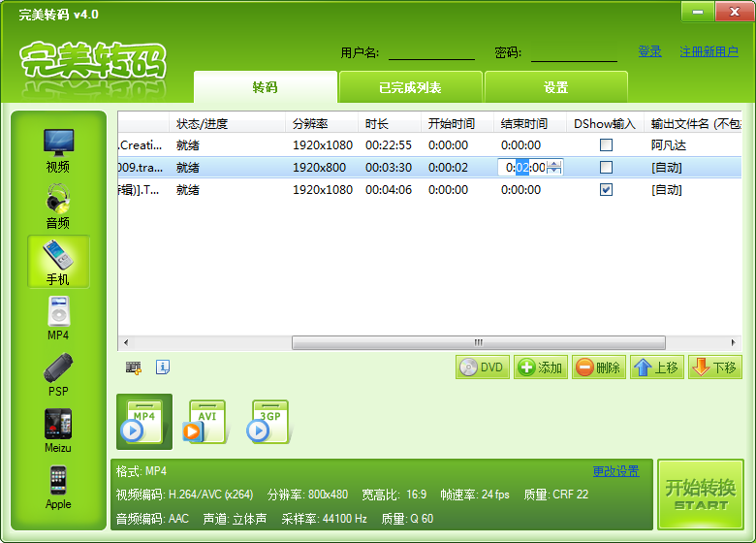Minimize the 完美转码 window
Screen dimensions: 756x543
click(x=697, y=12)
